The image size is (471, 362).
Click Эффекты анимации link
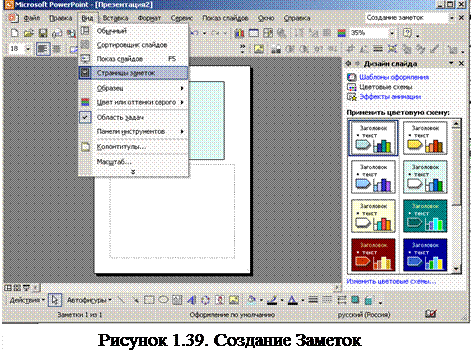coord(390,97)
